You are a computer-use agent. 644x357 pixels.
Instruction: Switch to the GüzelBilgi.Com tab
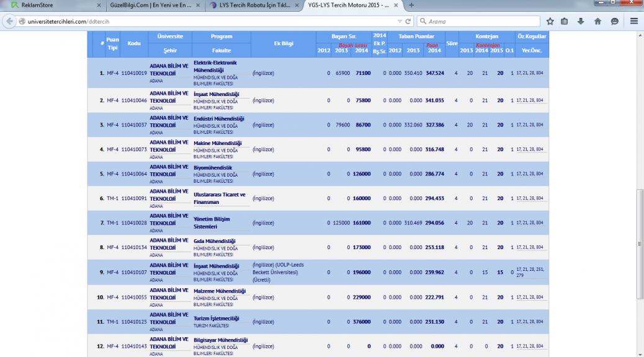(149, 5)
